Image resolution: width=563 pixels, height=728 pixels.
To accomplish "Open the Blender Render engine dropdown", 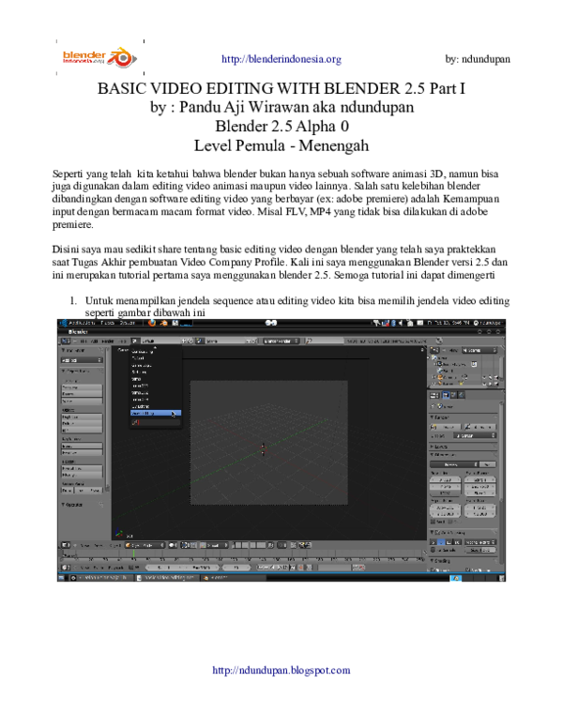I will pyautogui.click(x=281, y=341).
